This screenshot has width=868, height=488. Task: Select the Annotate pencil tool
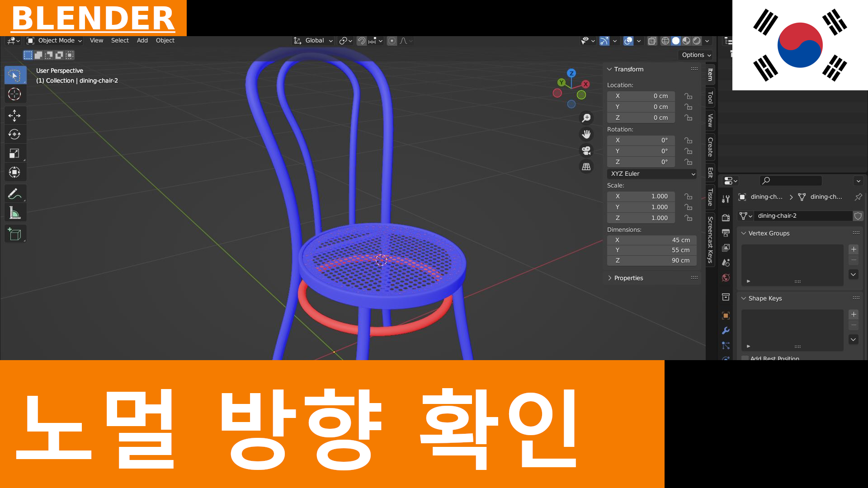pyautogui.click(x=14, y=194)
